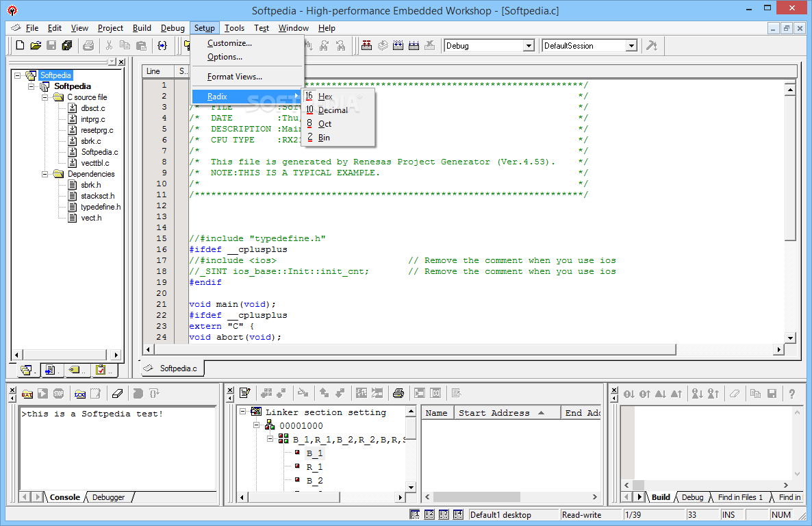Screen dimensions: 812x526
Task: Click the View 1 desktop icon in status bar
Action: [415, 514]
